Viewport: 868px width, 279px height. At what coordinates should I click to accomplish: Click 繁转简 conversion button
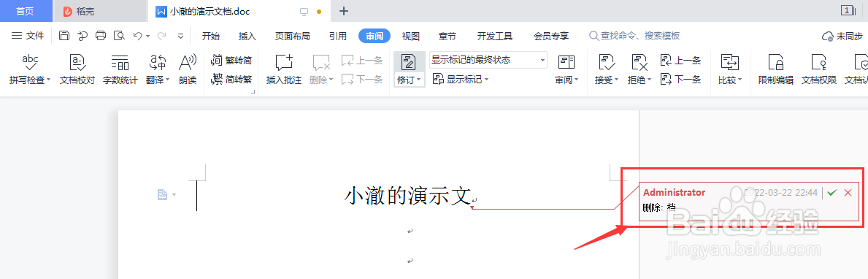coord(232,61)
